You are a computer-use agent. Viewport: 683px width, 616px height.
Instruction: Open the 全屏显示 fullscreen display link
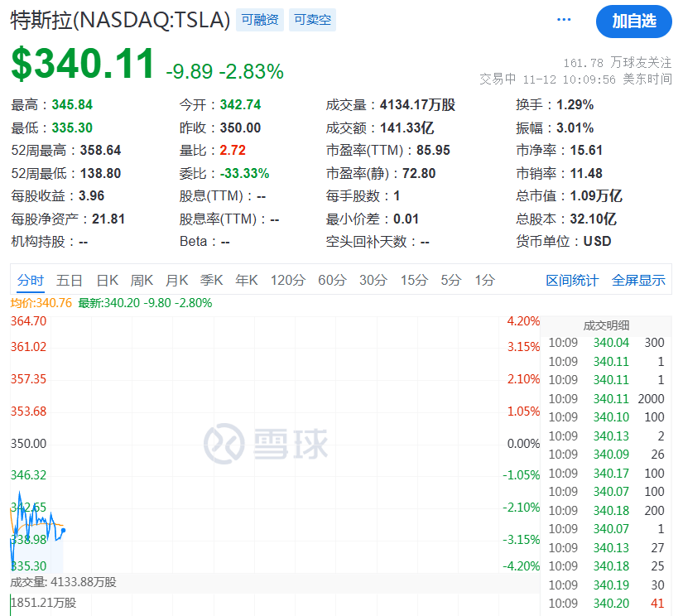(x=638, y=280)
